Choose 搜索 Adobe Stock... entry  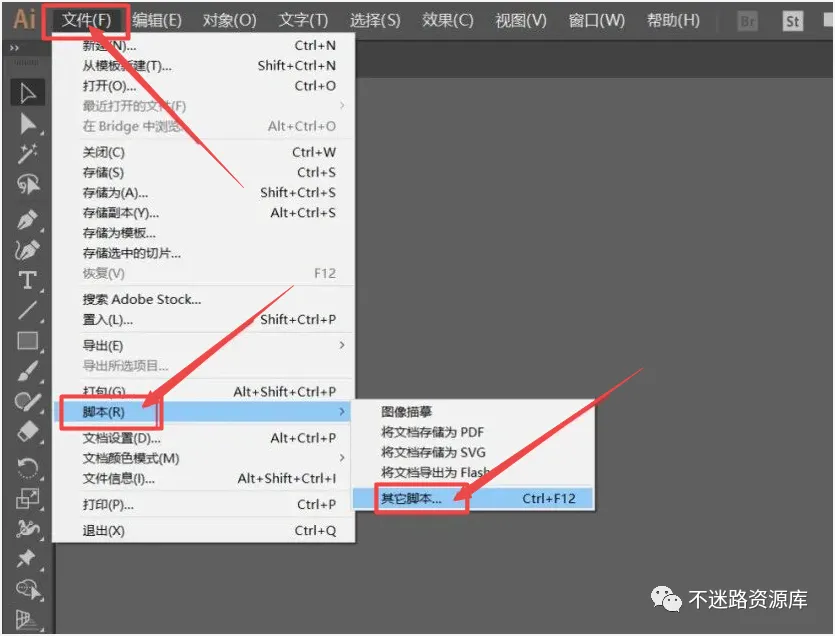point(203,300)
